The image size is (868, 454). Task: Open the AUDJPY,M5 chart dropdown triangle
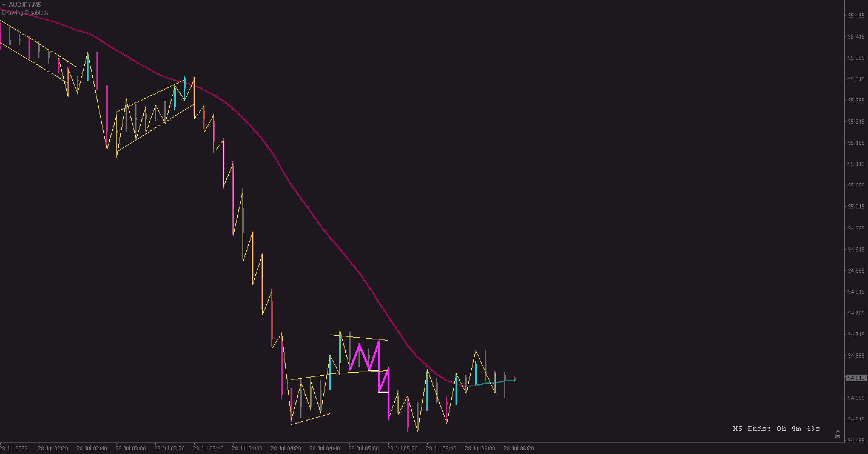[x=4, y=5]
